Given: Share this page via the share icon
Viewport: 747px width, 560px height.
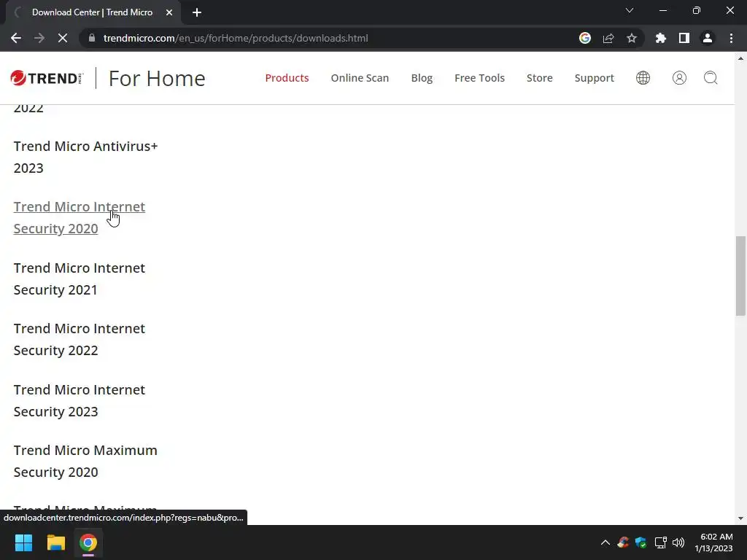Looking at the screenshot, I should tap(608, 38).
